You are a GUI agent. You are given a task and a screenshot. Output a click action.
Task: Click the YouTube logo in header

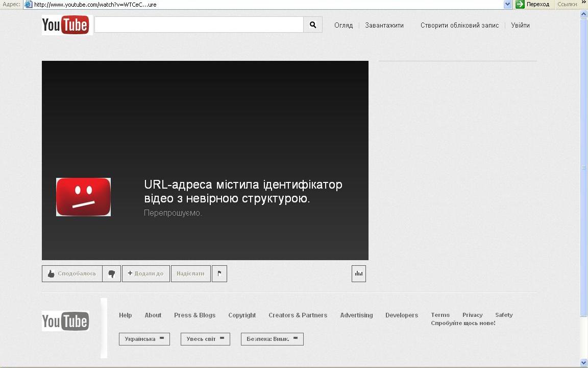click(x=65, y=25)
